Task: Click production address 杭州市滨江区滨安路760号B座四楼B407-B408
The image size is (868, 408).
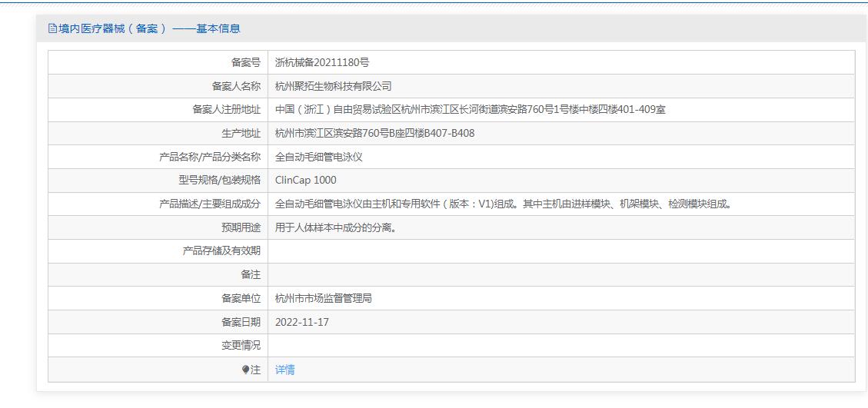Action: pyautogui.click(x=374, y=134)
